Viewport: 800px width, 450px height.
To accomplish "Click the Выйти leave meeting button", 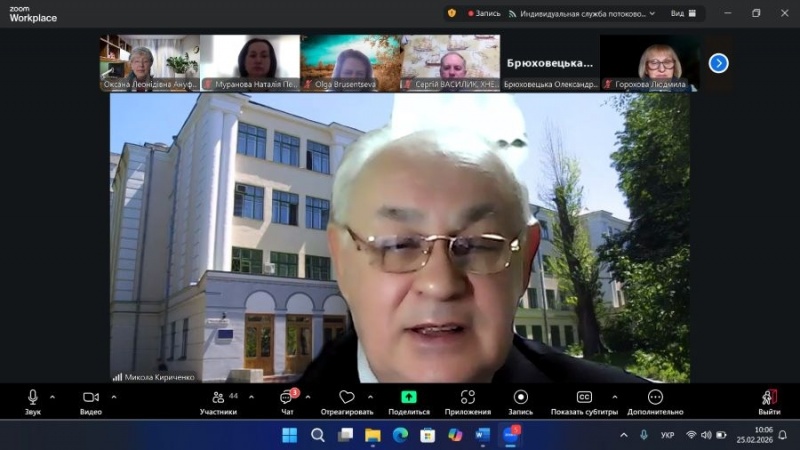I will [769, 398].
